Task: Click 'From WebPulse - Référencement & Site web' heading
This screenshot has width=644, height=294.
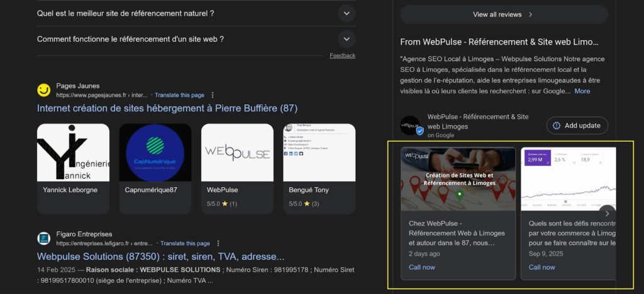Action: 499,42
